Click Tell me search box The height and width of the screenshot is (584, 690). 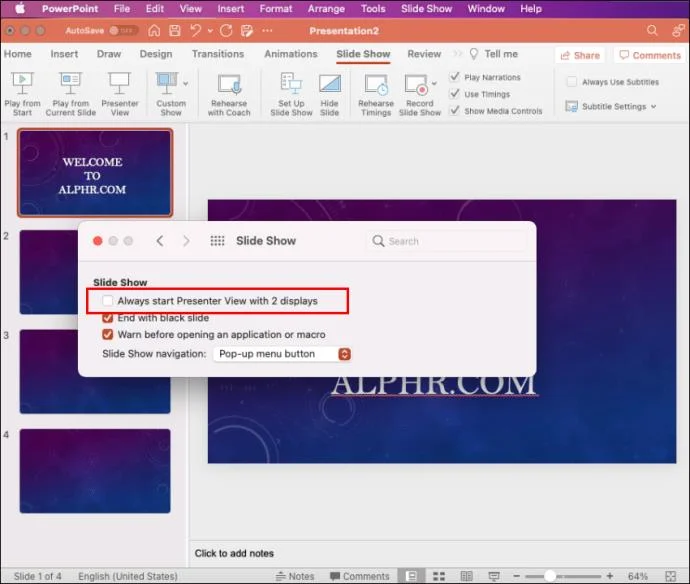coord(494,54)
